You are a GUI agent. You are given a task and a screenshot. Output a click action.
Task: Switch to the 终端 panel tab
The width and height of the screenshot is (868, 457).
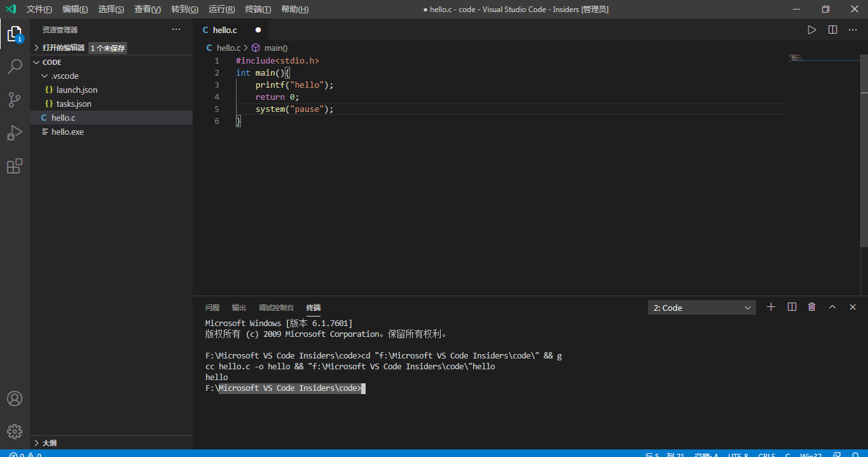point(313,308)
